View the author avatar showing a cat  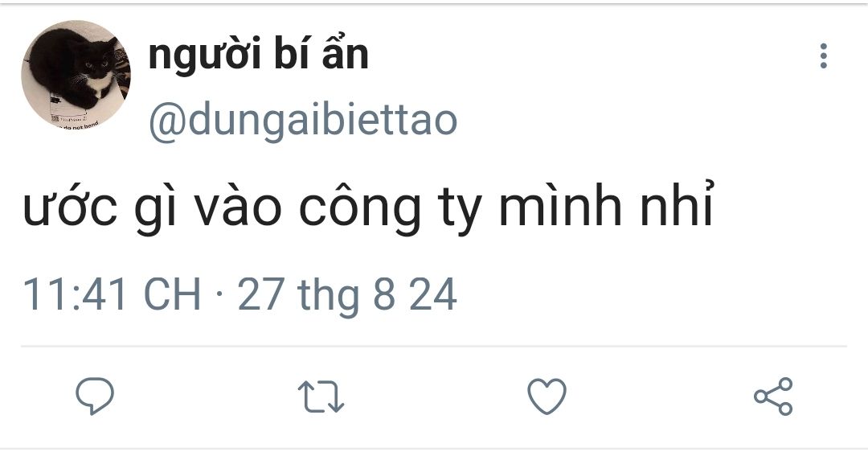click(76, 76)
